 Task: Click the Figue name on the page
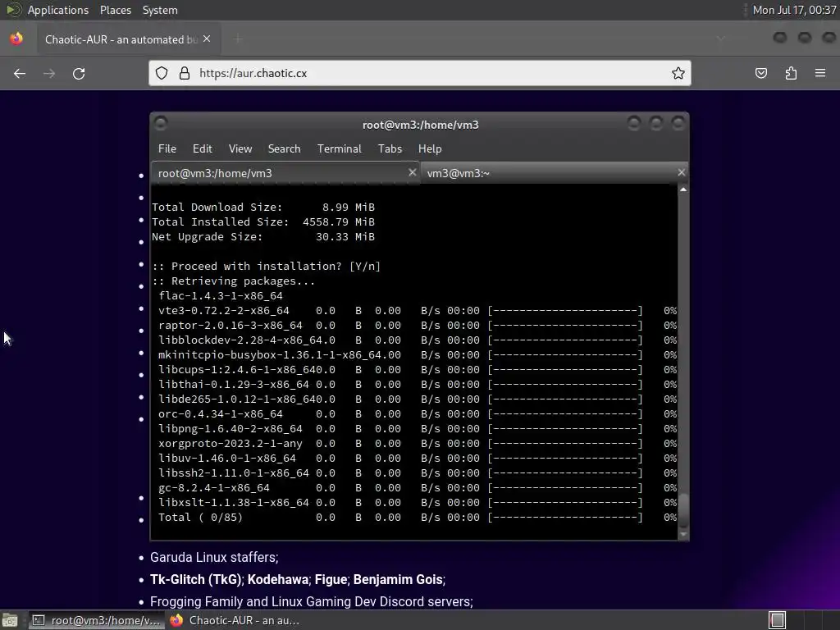[x=331, y=580]
